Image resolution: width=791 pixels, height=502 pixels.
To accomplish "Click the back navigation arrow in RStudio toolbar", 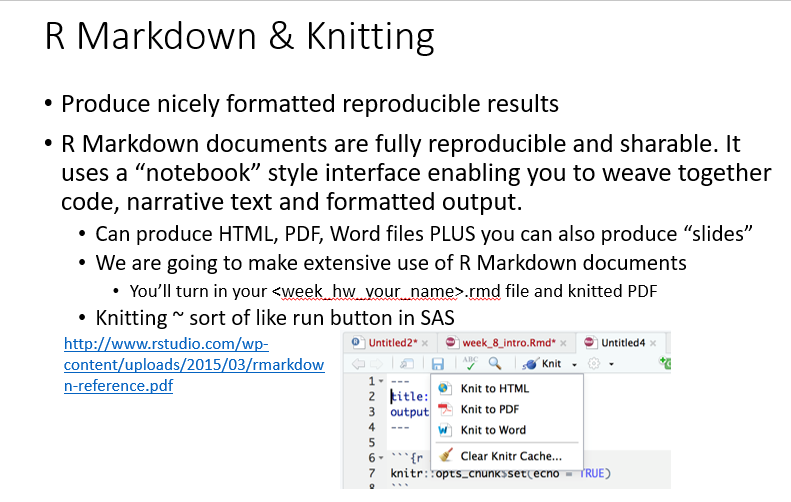I will [358, 364].
